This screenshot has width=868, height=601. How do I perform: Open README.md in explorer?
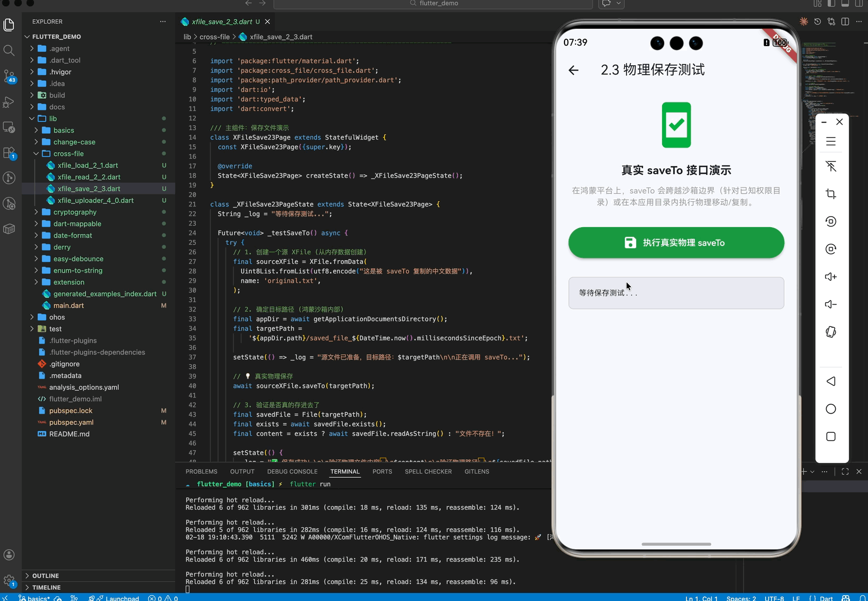(x=70, y=434)
